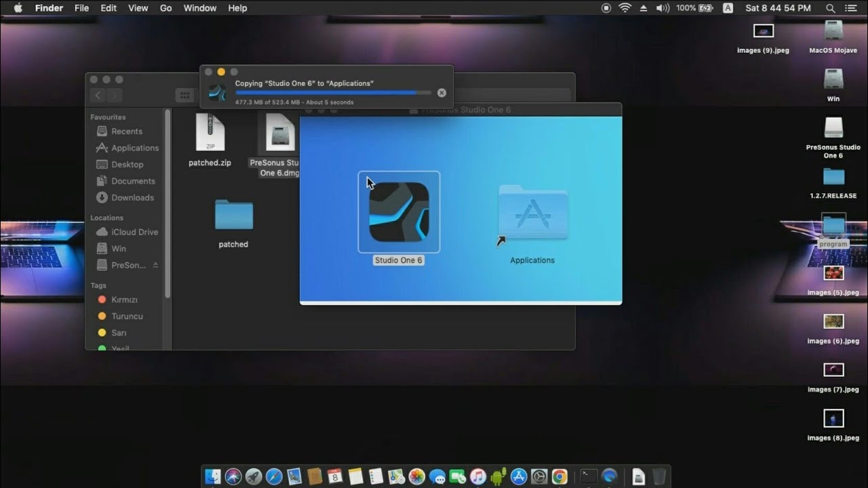This screenshot has height=488, width=868.
Task: Switch Finder to icon view
Action: [x=184, y=96]
